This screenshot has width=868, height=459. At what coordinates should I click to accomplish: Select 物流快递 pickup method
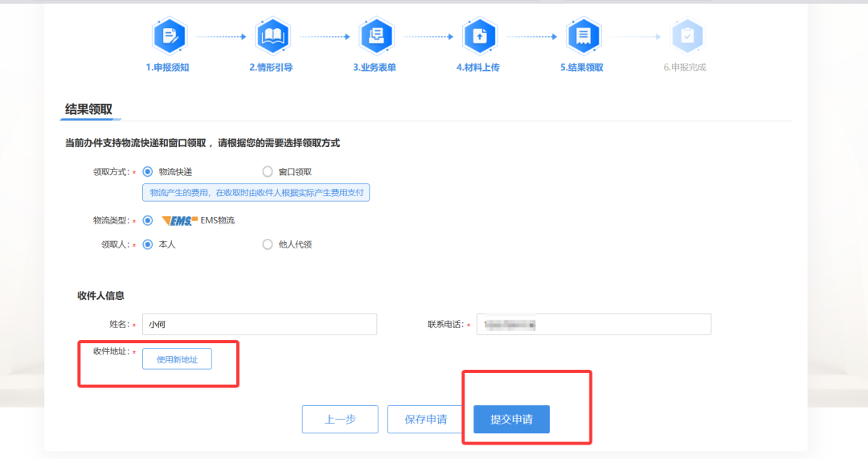(148, 171)
